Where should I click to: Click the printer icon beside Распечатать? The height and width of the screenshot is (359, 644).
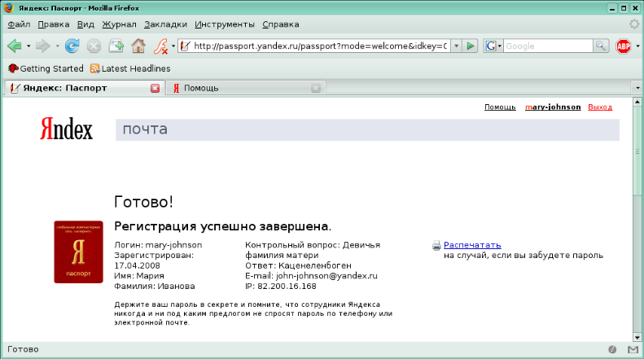click(436, 246)
